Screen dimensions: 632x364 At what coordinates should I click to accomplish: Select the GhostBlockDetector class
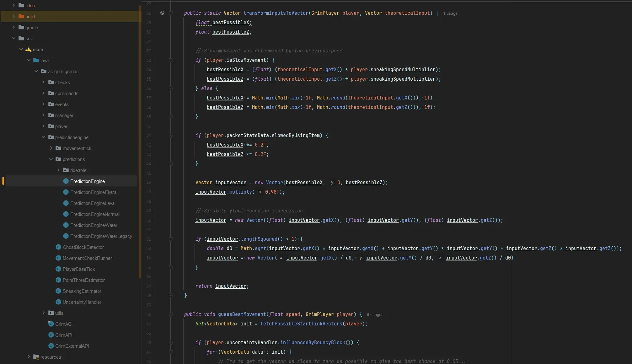coord(83,247)
